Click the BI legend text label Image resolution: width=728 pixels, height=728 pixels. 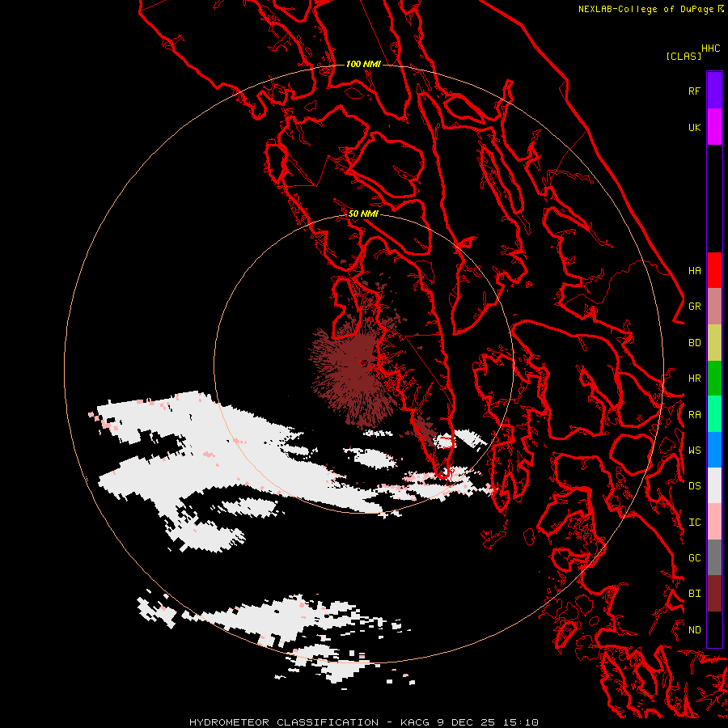[x=695, y=594]
